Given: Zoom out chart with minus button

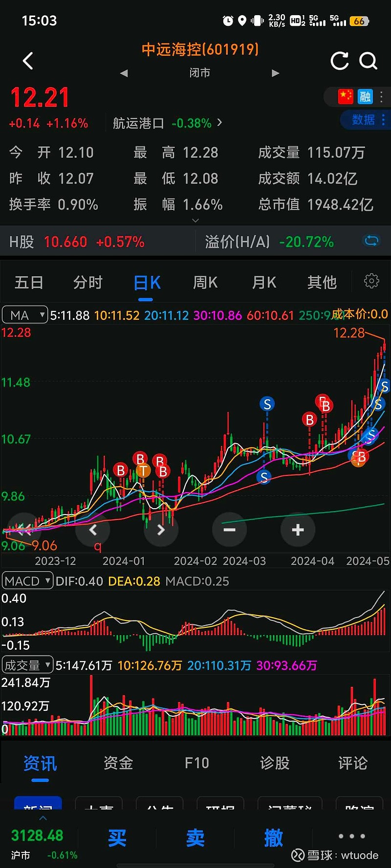Looking at the screenshot, I should (229, 530).
